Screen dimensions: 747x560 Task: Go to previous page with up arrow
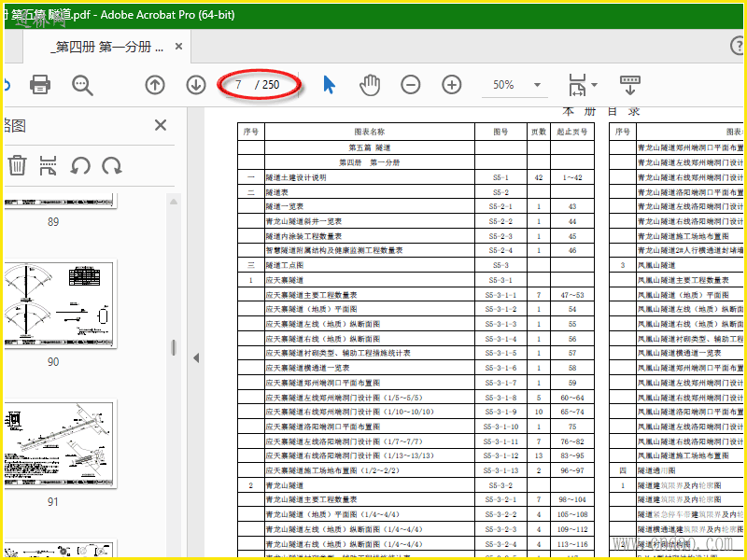(x=155, y=85)
